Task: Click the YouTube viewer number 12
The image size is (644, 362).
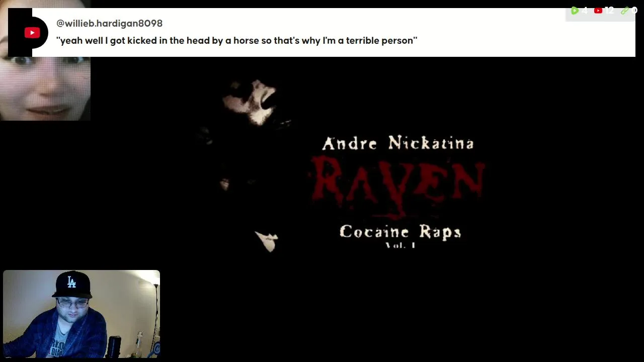Action: click(x=609, y=11)
